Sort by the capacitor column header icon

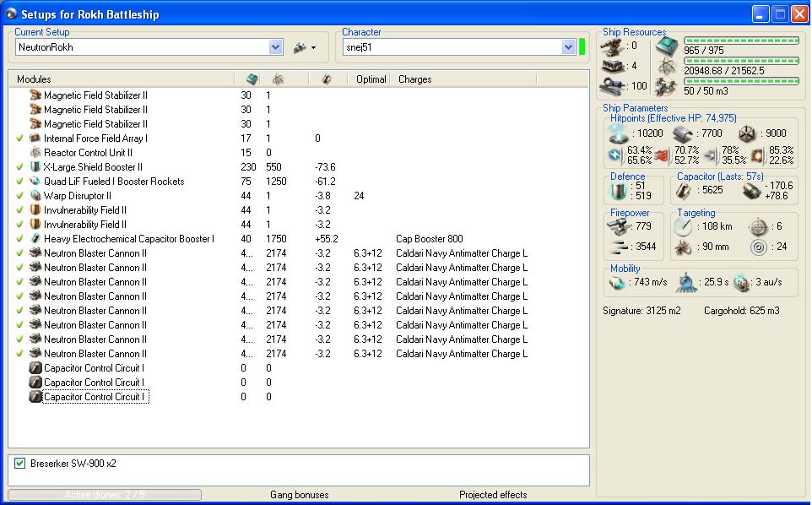tap(327, 79)
